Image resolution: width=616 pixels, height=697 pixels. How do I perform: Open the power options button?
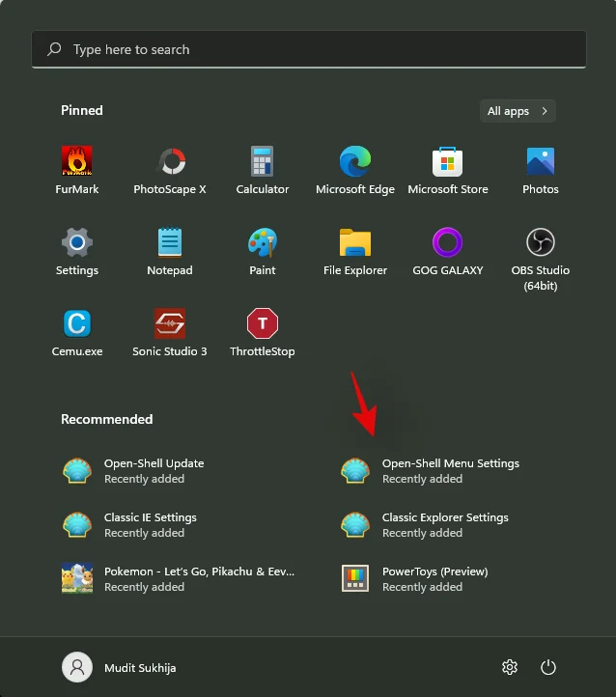(548, 667)
